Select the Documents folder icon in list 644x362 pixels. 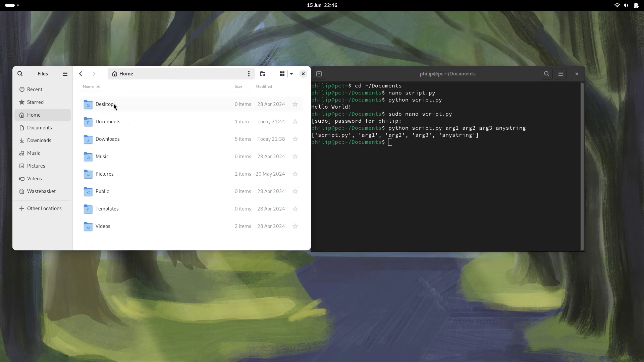click(88, 122)
